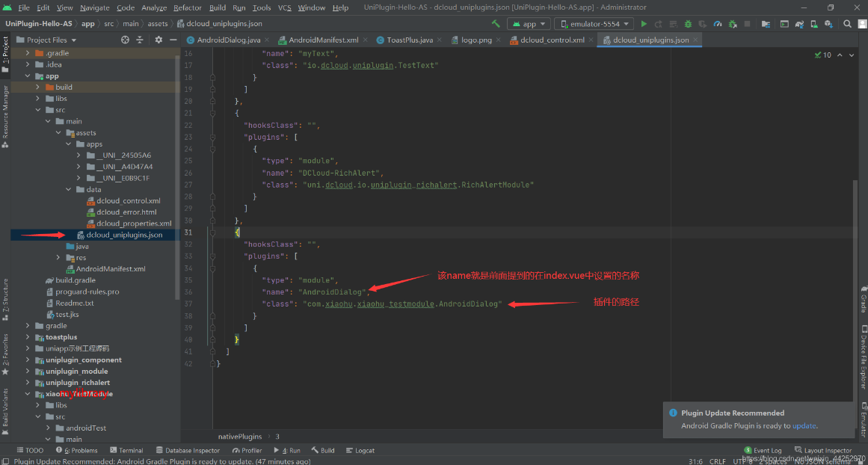Expand the build folder in tree
This screenshot has height=465, width=868.
point(37,87)
